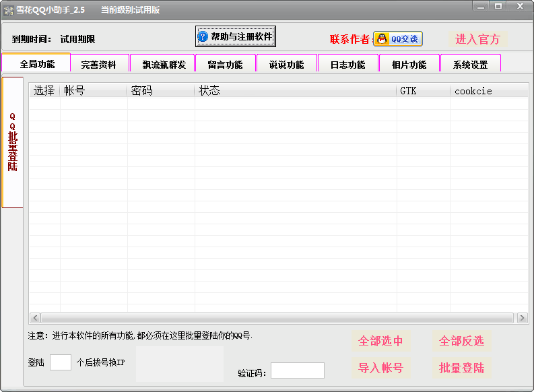
Task: Go to the 系统设置 tab
Action: tap(471, 64)
